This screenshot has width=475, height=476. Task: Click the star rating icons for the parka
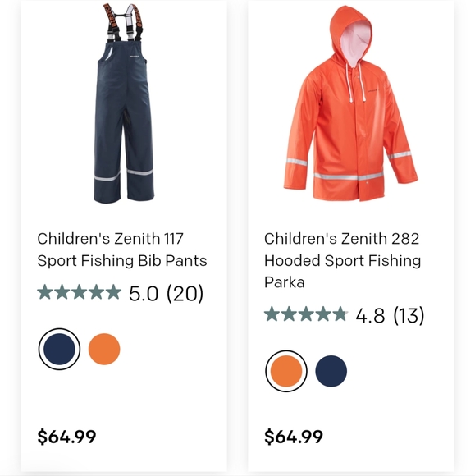[306, 314]
